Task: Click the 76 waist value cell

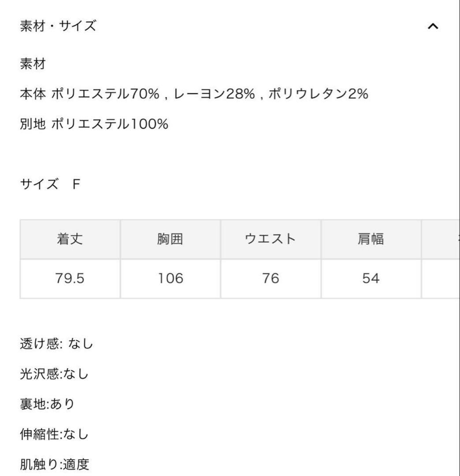Action: pyautogui.click(x=270, y=279)
